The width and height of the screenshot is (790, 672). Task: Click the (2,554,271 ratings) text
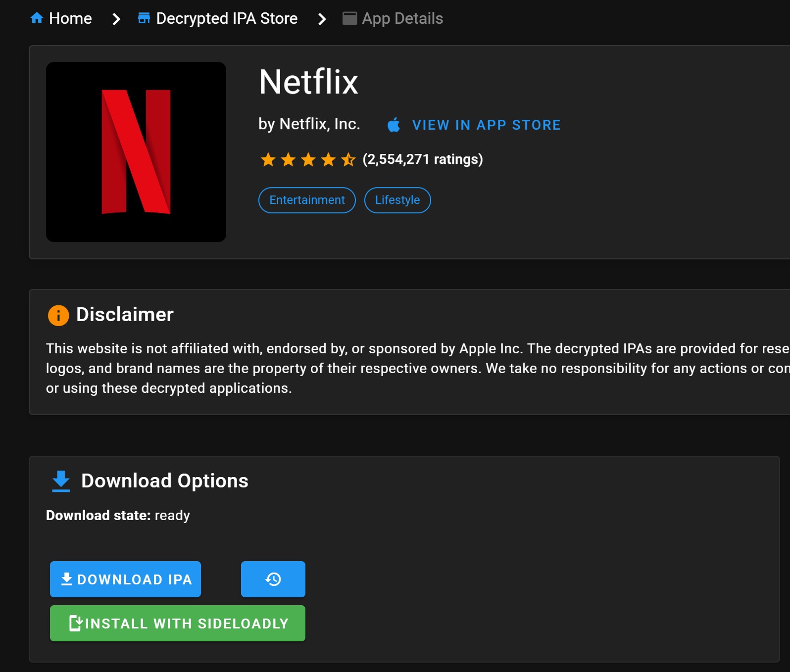423,159
